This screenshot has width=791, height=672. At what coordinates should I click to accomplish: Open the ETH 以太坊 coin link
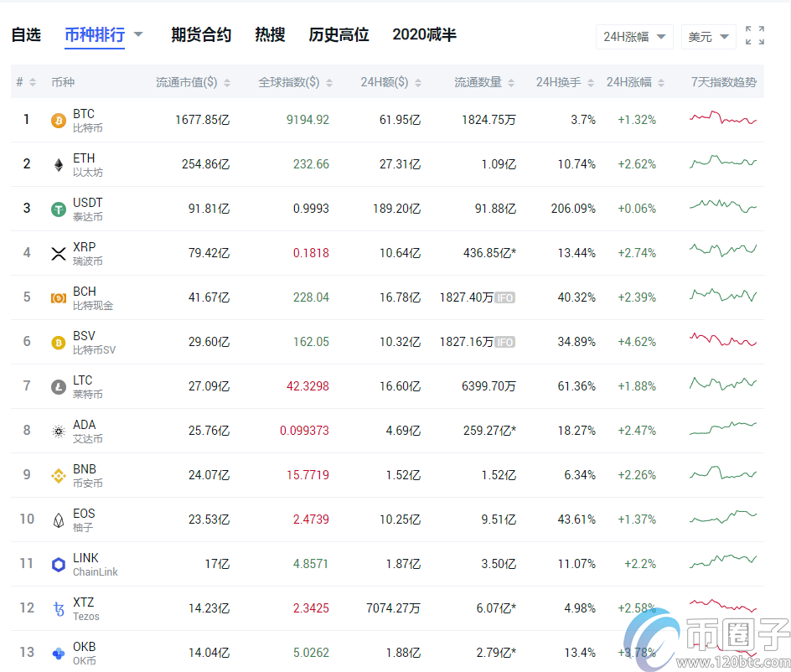coord(88,165)
